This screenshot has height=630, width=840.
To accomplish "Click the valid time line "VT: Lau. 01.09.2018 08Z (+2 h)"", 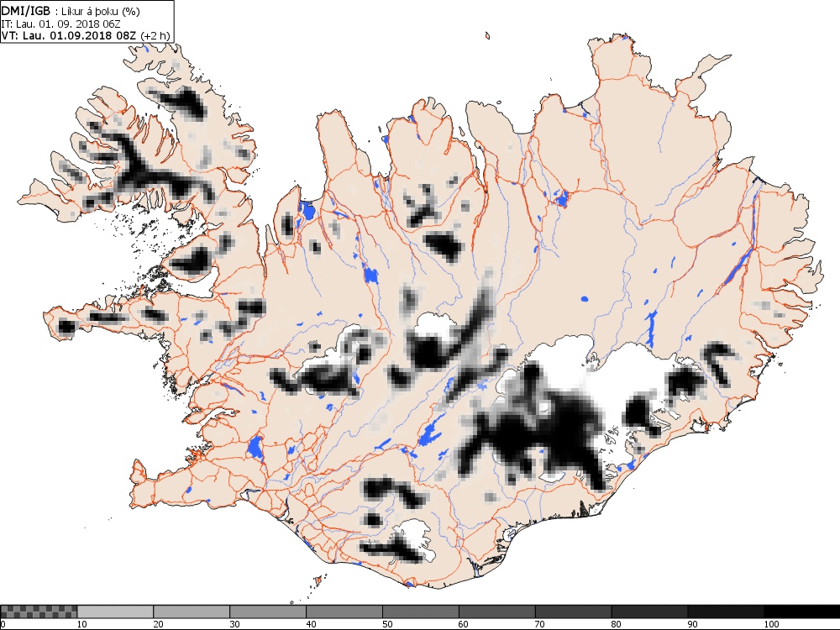I will coord(86,35).
